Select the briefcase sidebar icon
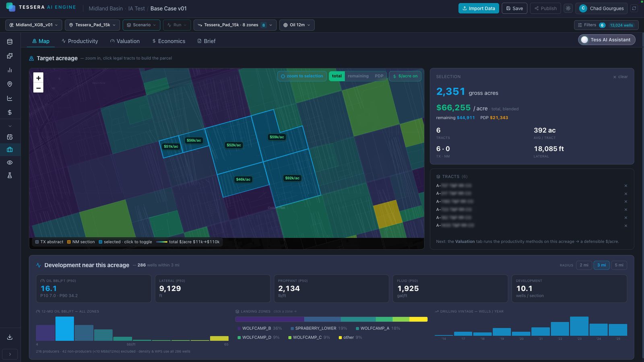 [x=10, y=149]
